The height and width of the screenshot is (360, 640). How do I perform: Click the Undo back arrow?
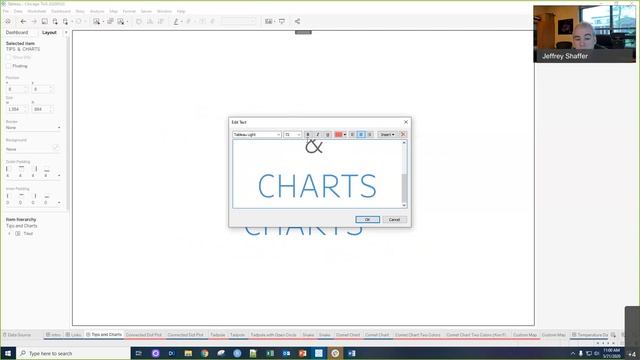[x=23, y=21]
